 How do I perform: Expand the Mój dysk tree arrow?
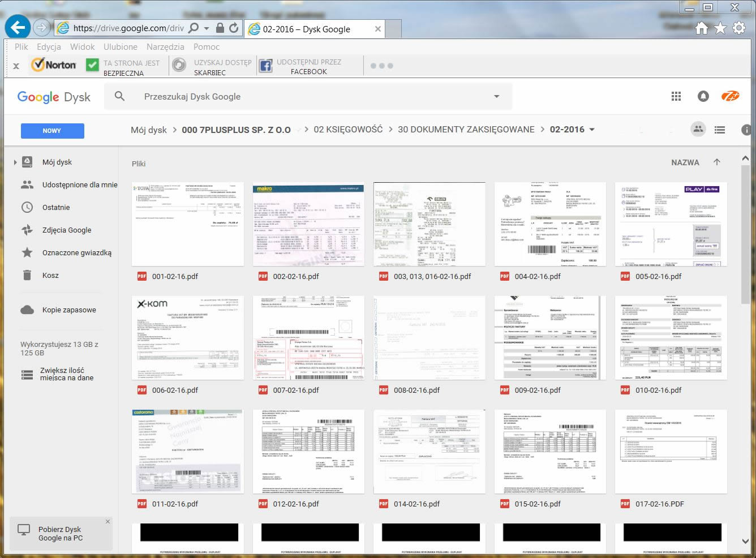pos(15,162)
